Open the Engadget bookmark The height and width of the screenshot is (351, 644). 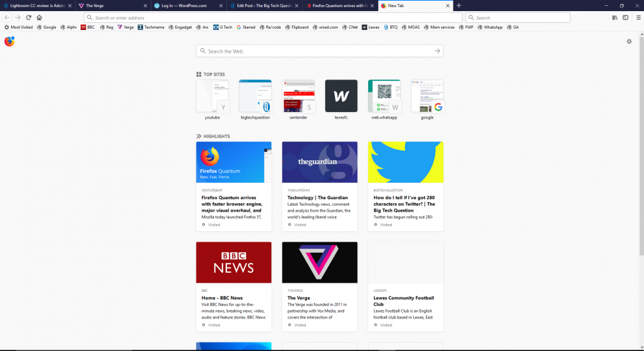180,27
